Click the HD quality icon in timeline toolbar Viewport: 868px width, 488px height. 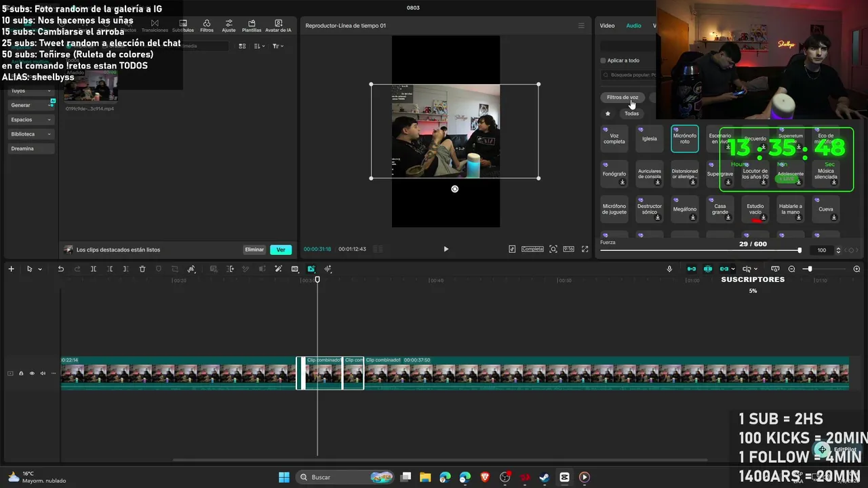[295, 269]
